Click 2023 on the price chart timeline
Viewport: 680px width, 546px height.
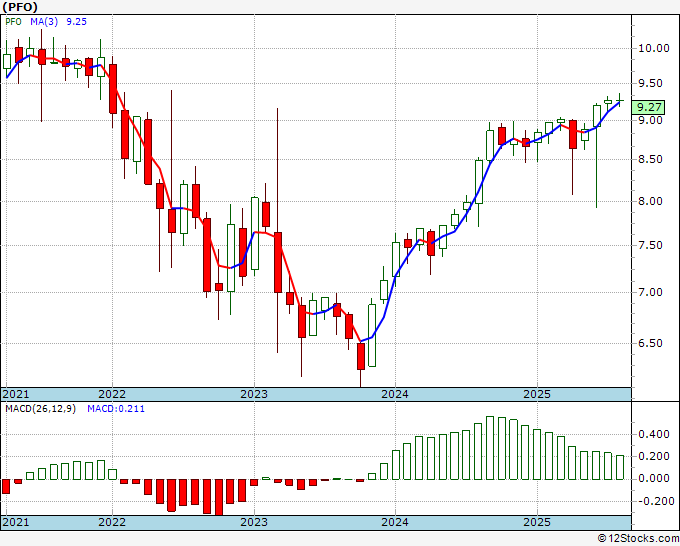tap(254, 394)
